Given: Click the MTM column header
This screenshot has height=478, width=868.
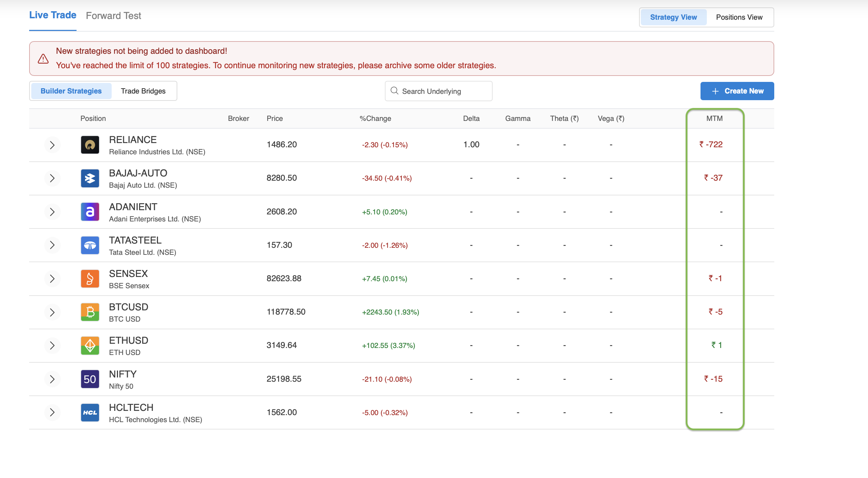Looking at the screenshot, I should (x=715, y=118).
